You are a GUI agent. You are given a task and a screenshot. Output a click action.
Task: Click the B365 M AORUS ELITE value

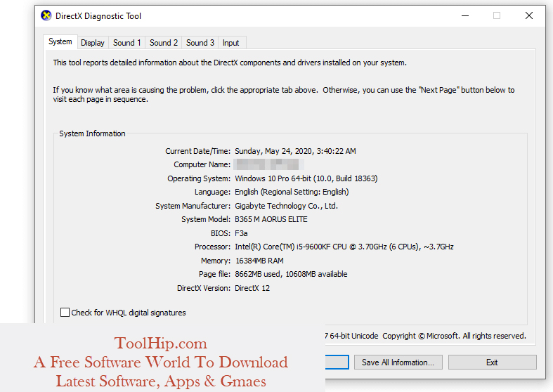click(271, 219)
